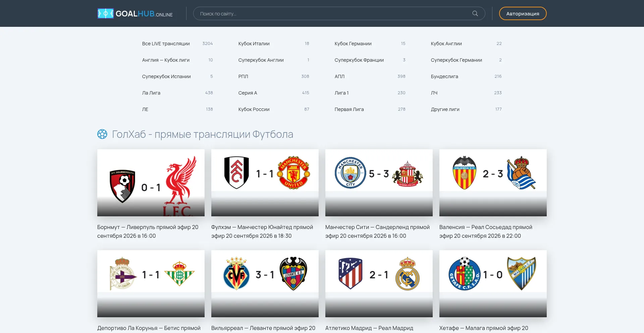Click the Manchester City crest

(351, 173)
